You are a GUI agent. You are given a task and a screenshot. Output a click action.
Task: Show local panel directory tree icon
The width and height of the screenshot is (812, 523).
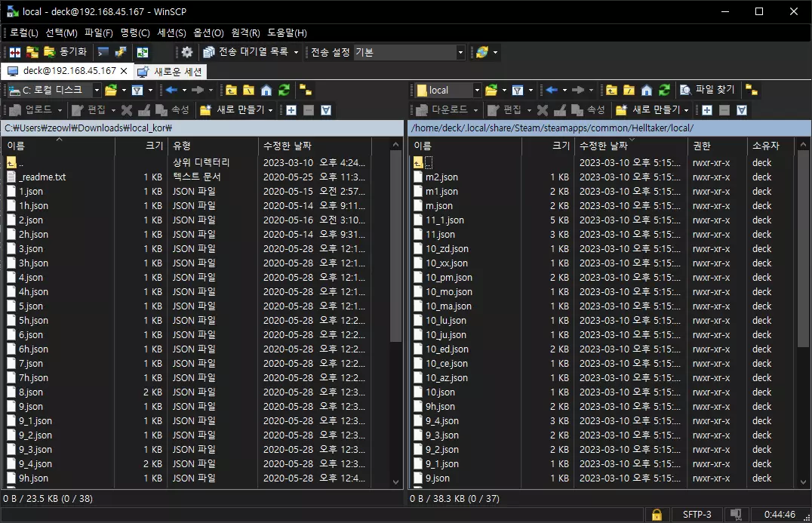coord(306,91)
